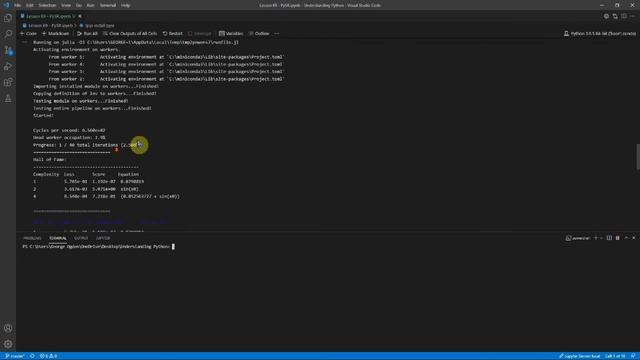Open the Terminal menu
Image resolution: width=640 pixels, height=360 pixels.
click(108, 5)
